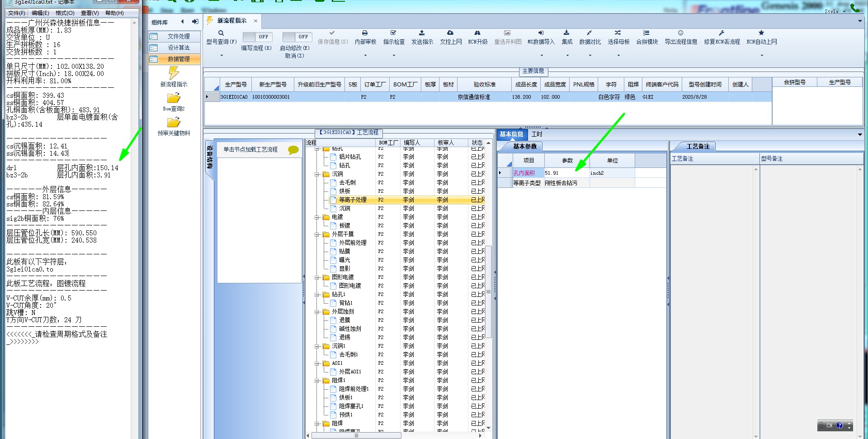Open the 型号查询 dropdown arrow
The image size is (868, 439).
pos(222,56)
